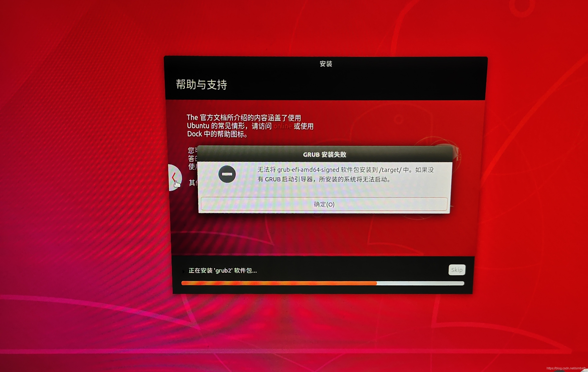Screen dimensions: 588x372
Task: Confirm the GRUB failure dialog with 确定(O)
Action: [324, 204]
